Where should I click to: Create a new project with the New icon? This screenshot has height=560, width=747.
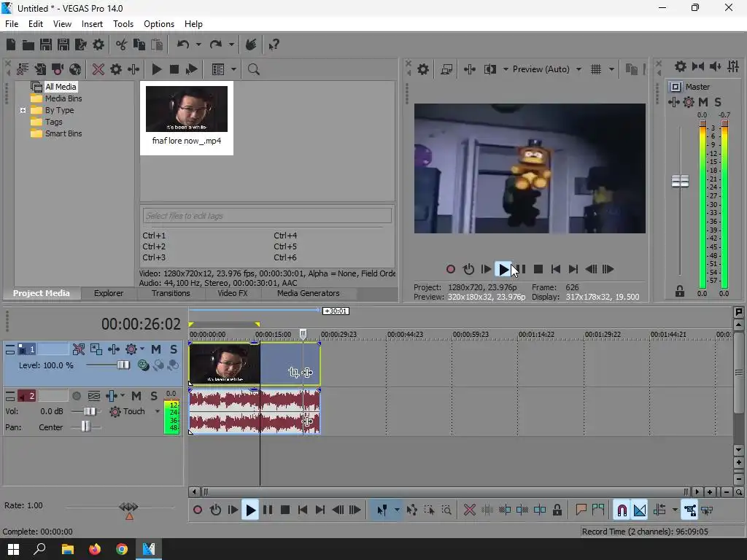11,44
